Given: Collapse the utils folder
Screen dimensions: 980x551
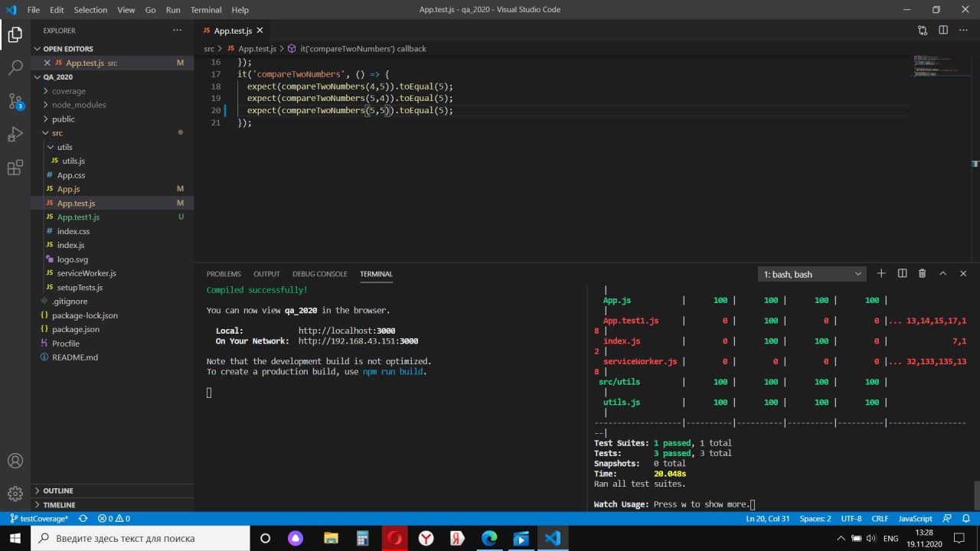Looking at the screenshot, I should coord(113,147).
